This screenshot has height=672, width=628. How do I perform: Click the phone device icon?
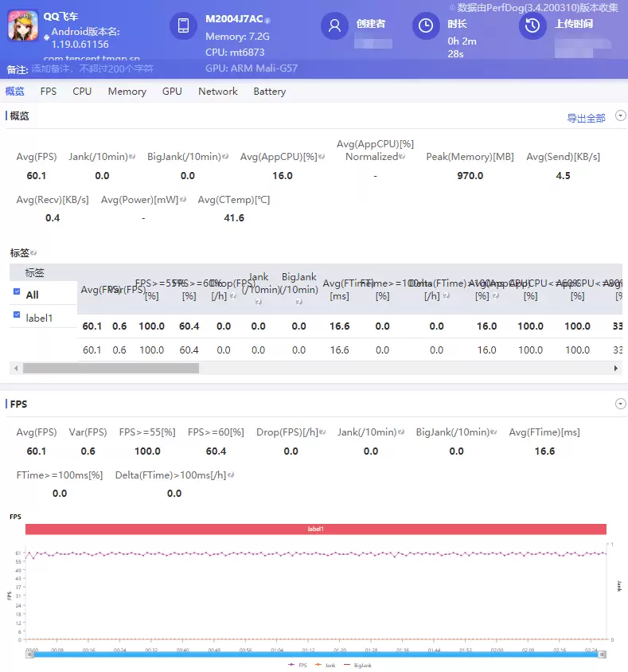tap(183, 25)
